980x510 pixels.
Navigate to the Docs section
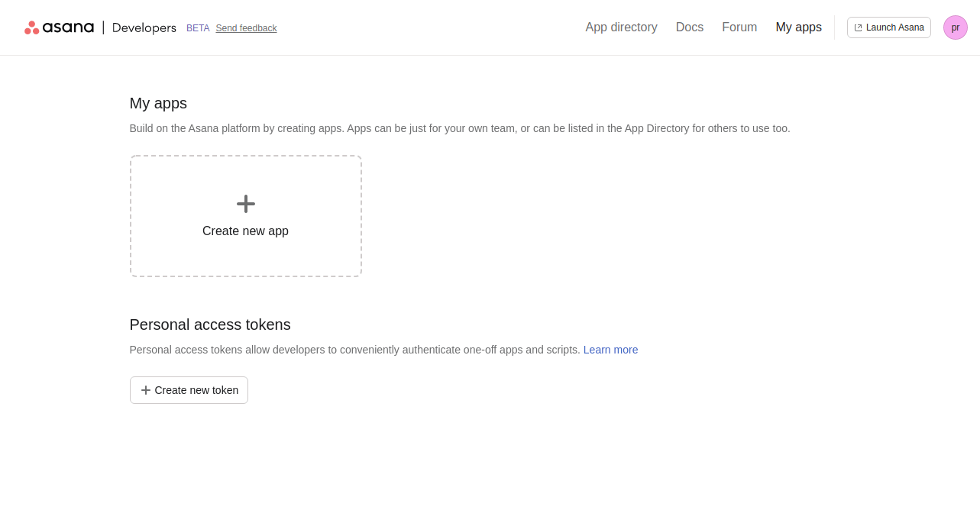click(689, 27)
